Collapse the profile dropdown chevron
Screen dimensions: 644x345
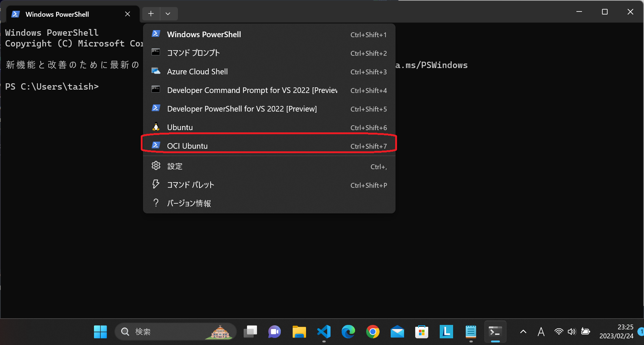point(168,14)
